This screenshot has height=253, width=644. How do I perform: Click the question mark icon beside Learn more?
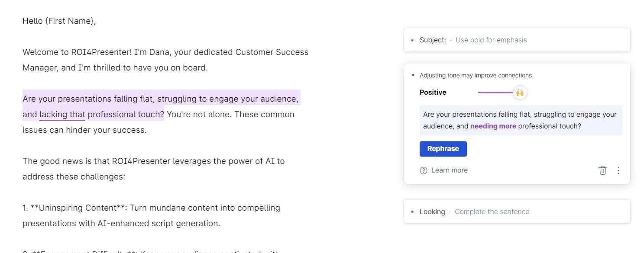424,170
